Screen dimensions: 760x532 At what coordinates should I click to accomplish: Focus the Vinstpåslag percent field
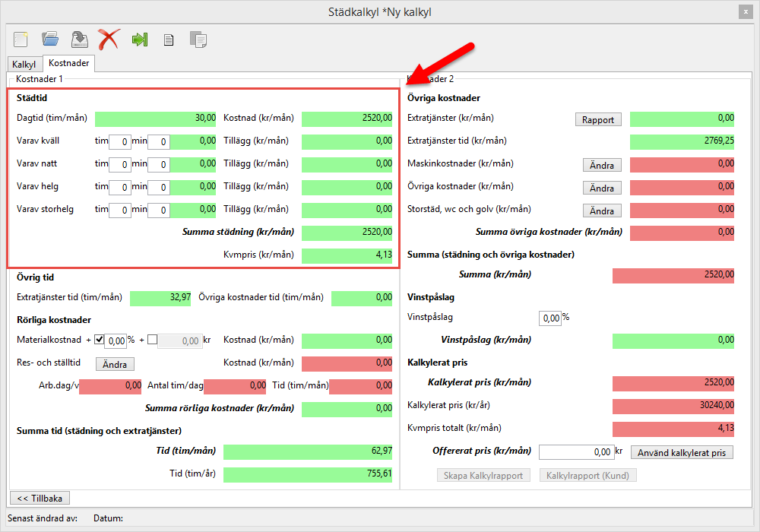coord(549,318)
